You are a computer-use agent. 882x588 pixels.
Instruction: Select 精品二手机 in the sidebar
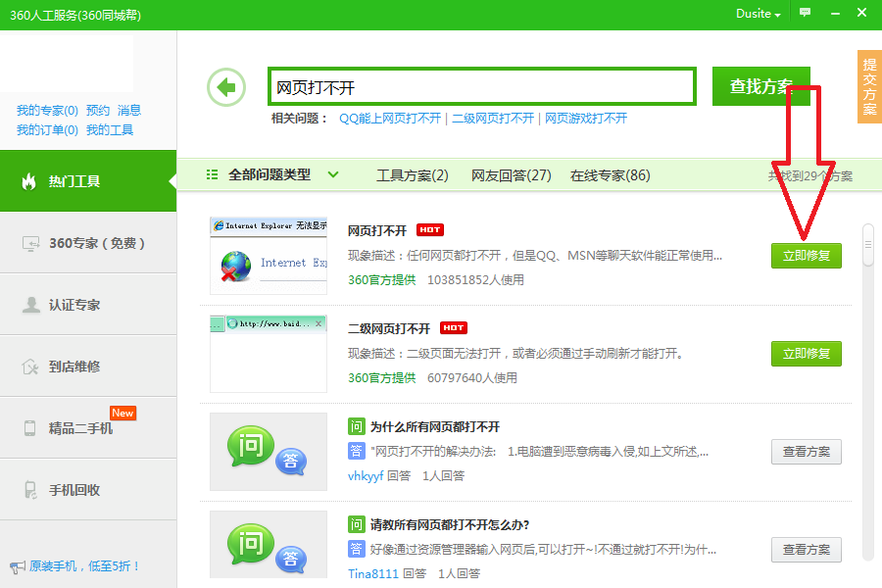(x=88, y=428)
